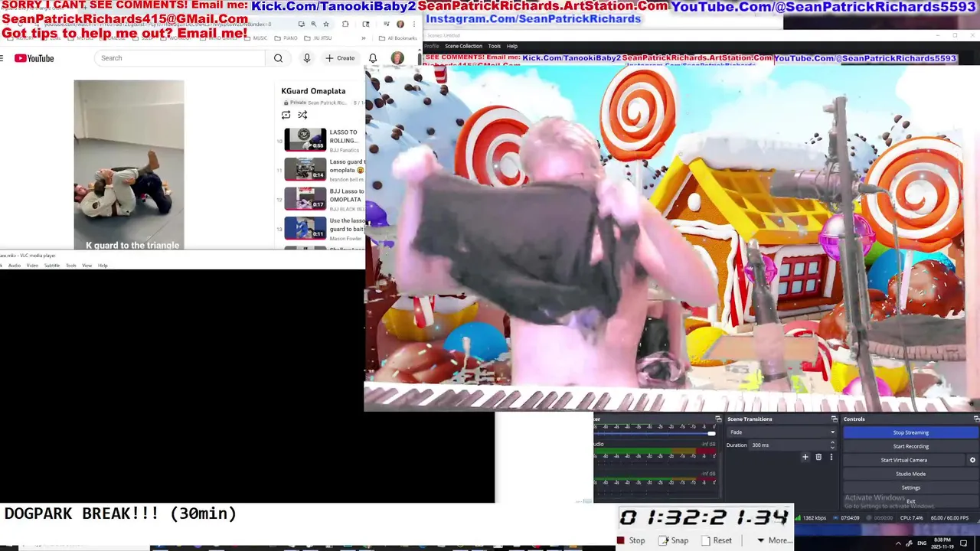Toggle playlist shuffle in KGuard Omaplata

[302, 115]
